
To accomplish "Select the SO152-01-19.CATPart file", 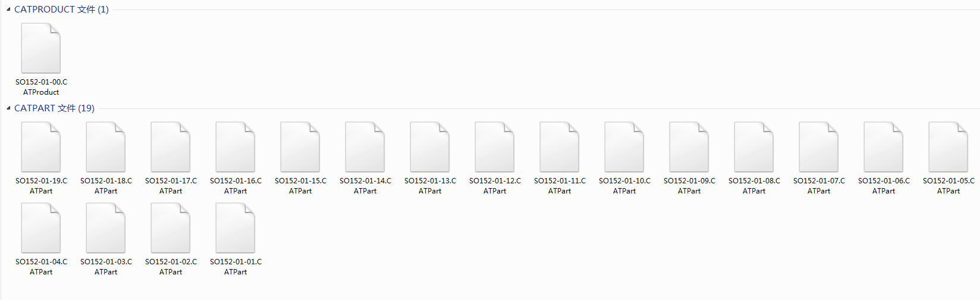I will click(x=41, y=147).
